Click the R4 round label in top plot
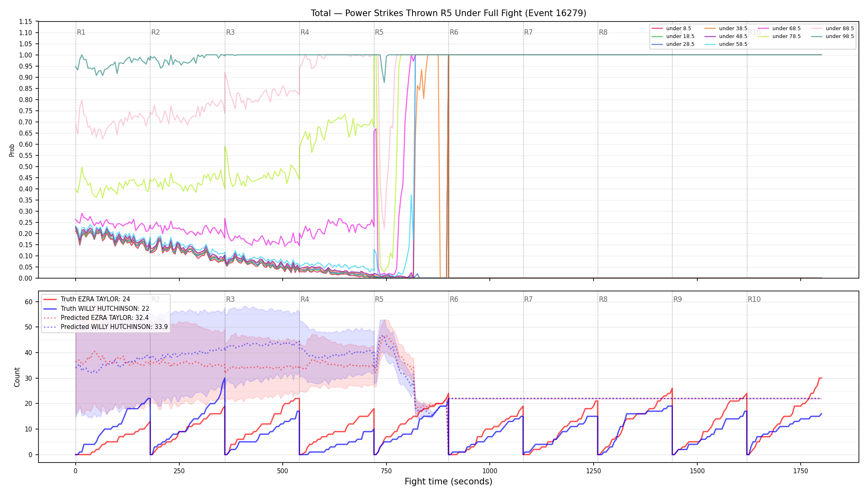868x496 pixels. [305, 32]
